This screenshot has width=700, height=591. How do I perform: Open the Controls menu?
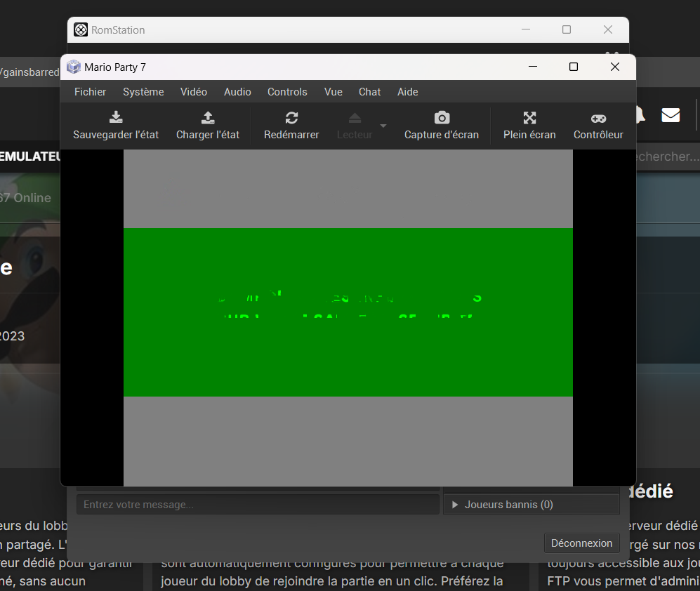(x=287, y=92)
